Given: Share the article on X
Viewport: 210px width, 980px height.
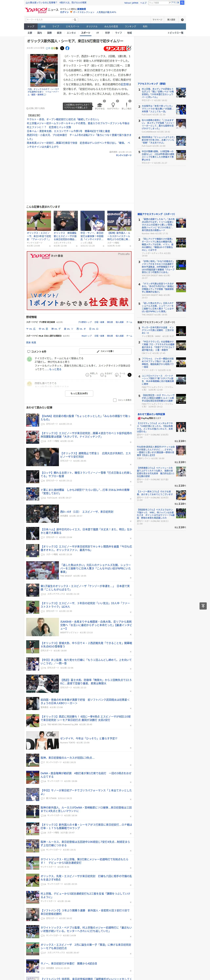Looking at the screenshot, I should click(62, 48).
